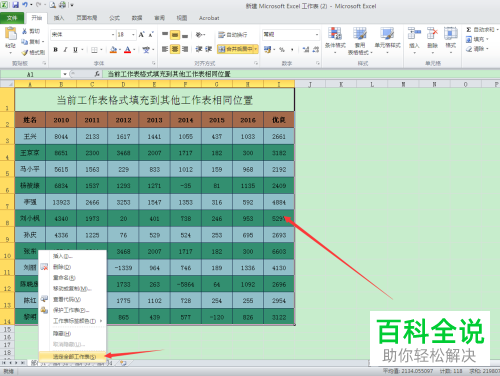Screen dimensions: 500x376
Task: Click the Copy icon in clipboard group
Action: click(24, 42)
